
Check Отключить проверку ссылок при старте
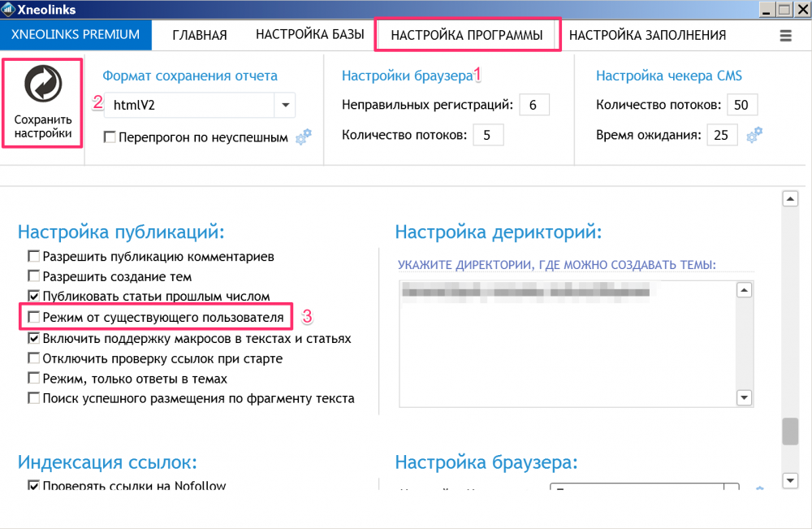[x=33, y=358]
